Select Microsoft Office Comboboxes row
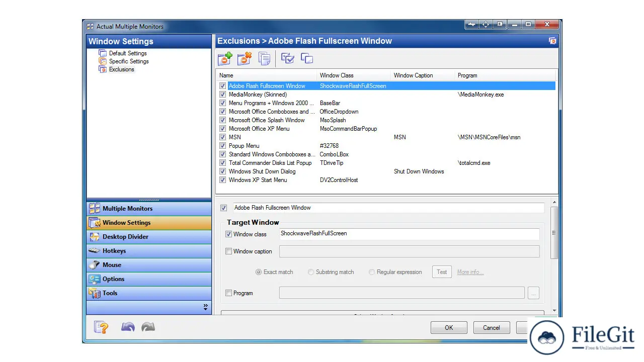This screenshot has height=362, width=644. [x=387, y=112]
